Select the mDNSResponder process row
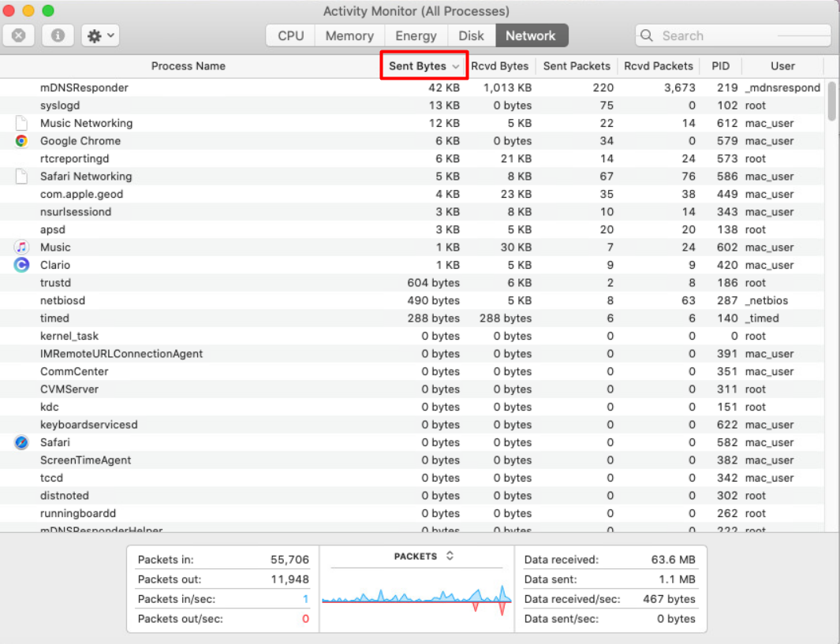840x644 pixels. 412,87
